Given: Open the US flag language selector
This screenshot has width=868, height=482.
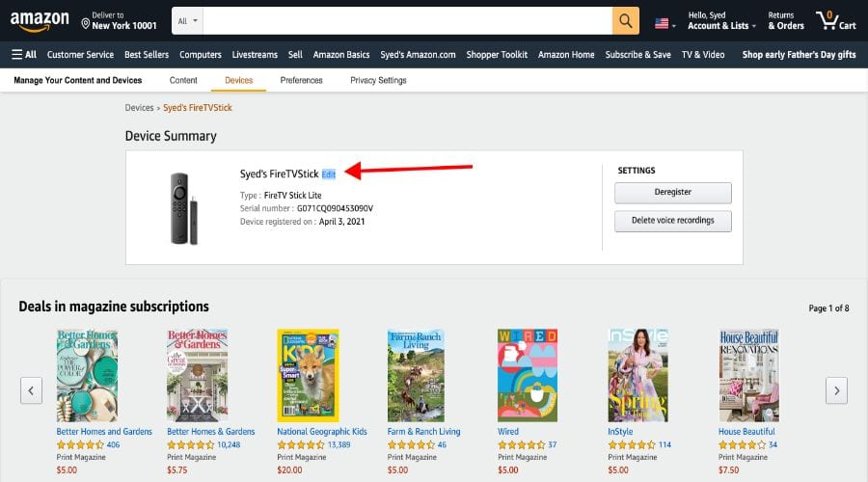Looking at the screenshot, I should coord(665,24).
